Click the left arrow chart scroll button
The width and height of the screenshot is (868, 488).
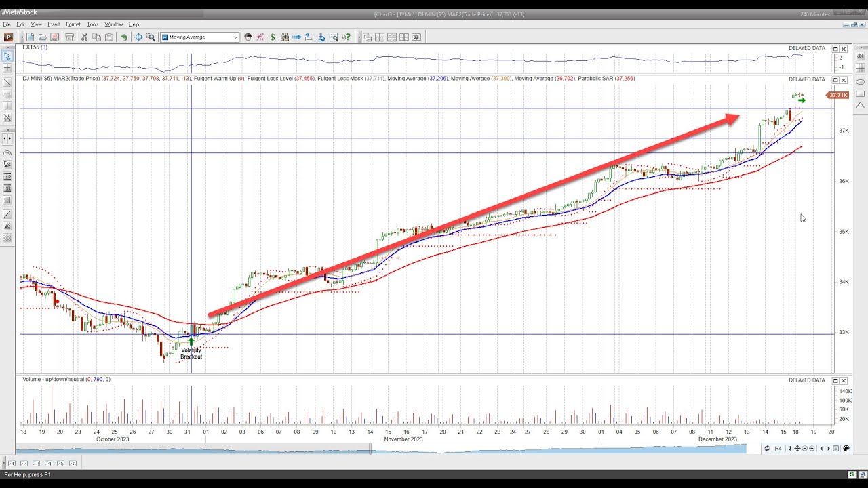(x=821, y=448)
